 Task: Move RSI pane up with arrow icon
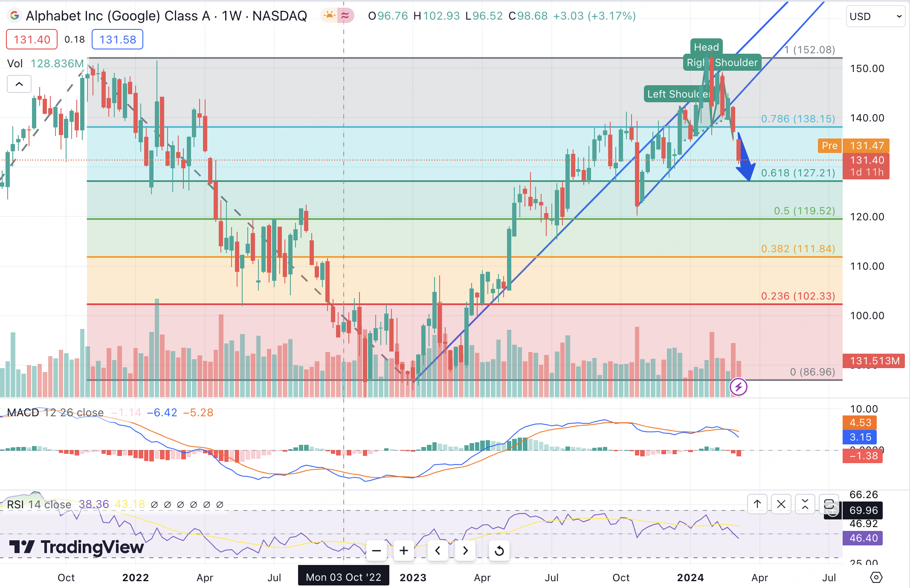click(757, 504)
